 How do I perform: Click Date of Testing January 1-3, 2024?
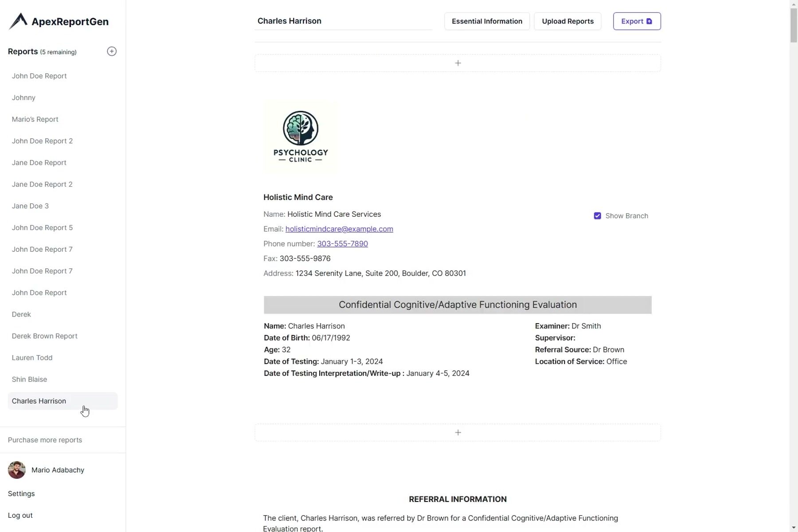coord(352,362)
